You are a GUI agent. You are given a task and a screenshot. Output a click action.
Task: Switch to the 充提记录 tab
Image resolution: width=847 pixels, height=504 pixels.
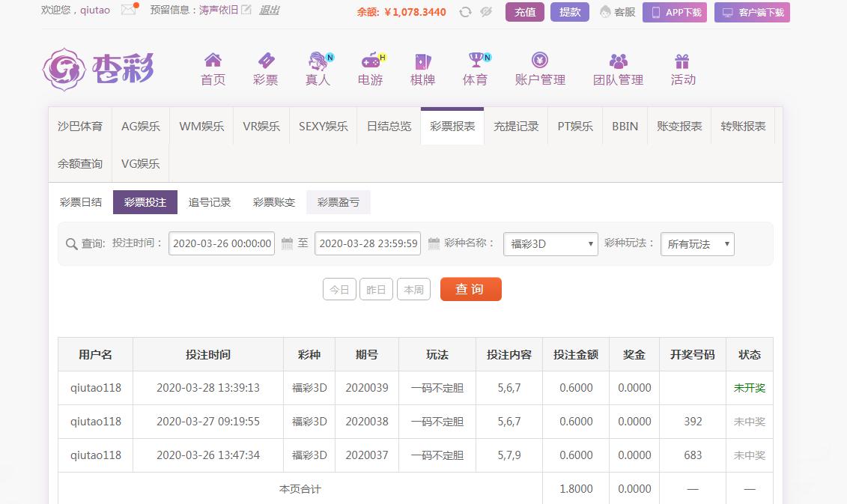[516, 127]
